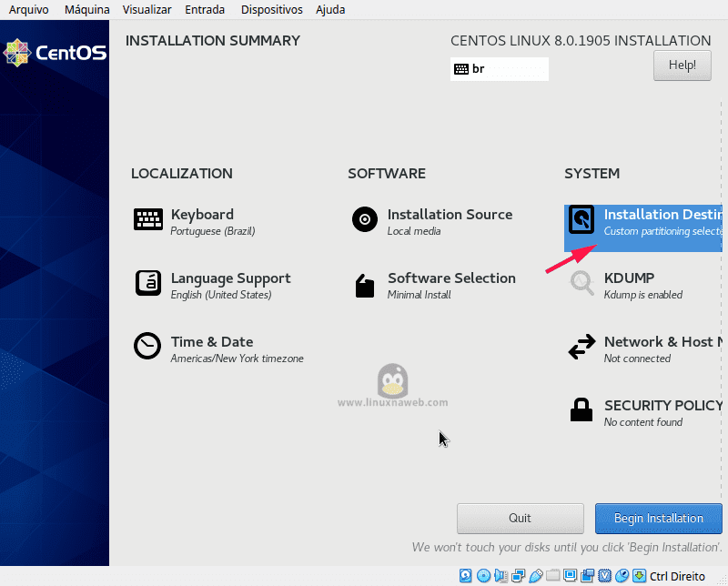Screen dimensions: 728x586
Task: Click VirtualBox mouse integration status icon
Action: [x=622, y=576]
